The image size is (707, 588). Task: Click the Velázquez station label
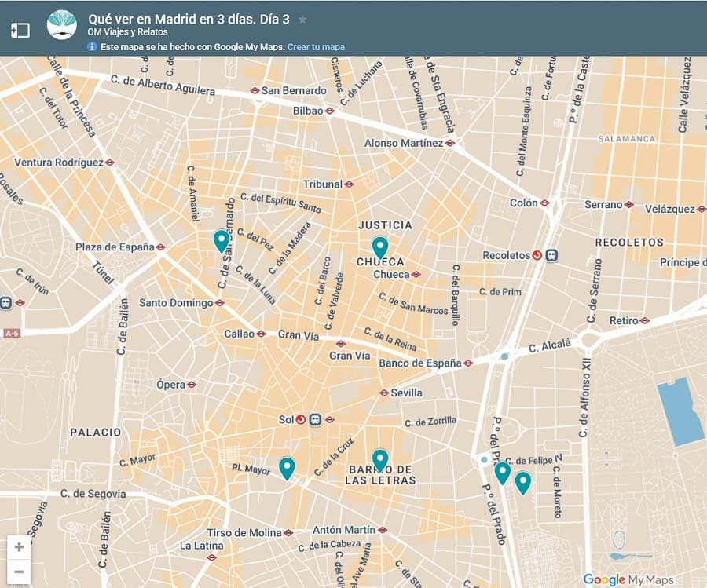pos(669,209)
